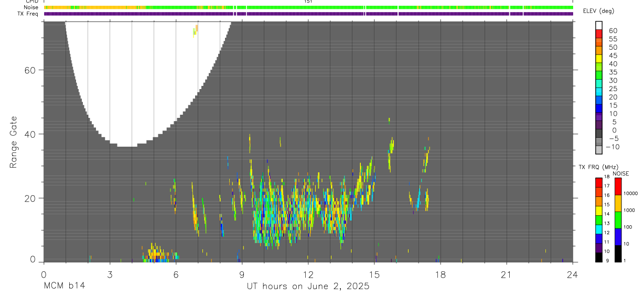Select the red top swatch in TX FRQ legend
644x297 pixels.
pyautogui.click(x=599, y=183)
